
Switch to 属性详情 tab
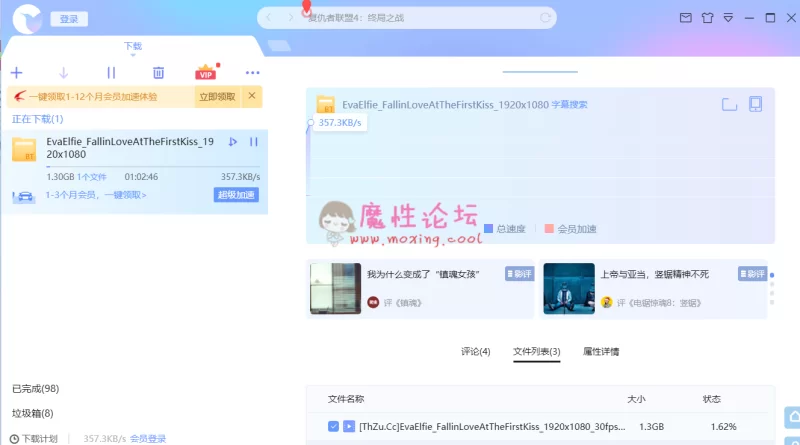coord(601,352)
